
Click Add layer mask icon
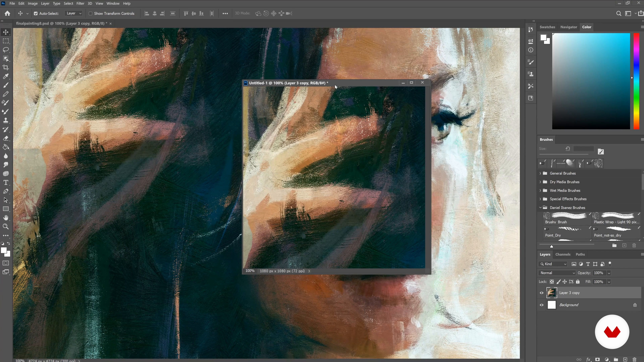click(598, 359)
